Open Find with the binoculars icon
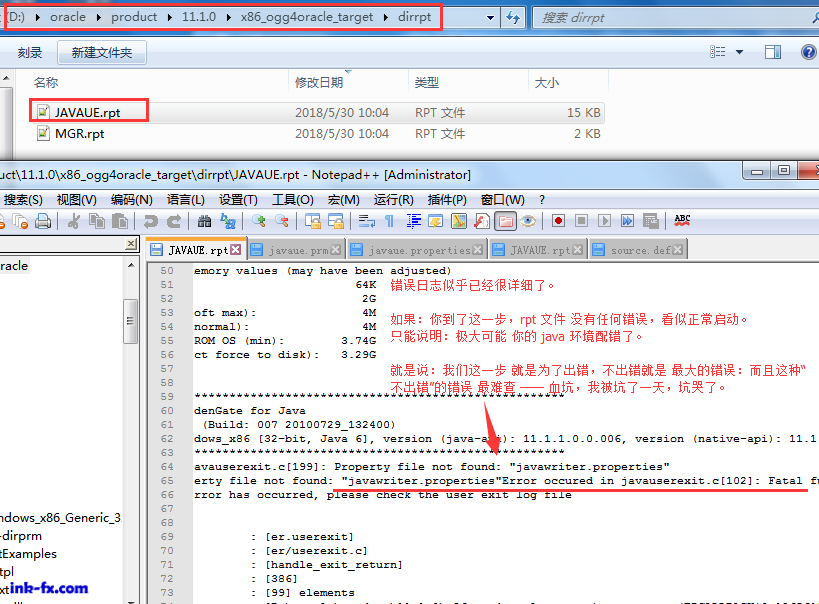 (204, 221)
